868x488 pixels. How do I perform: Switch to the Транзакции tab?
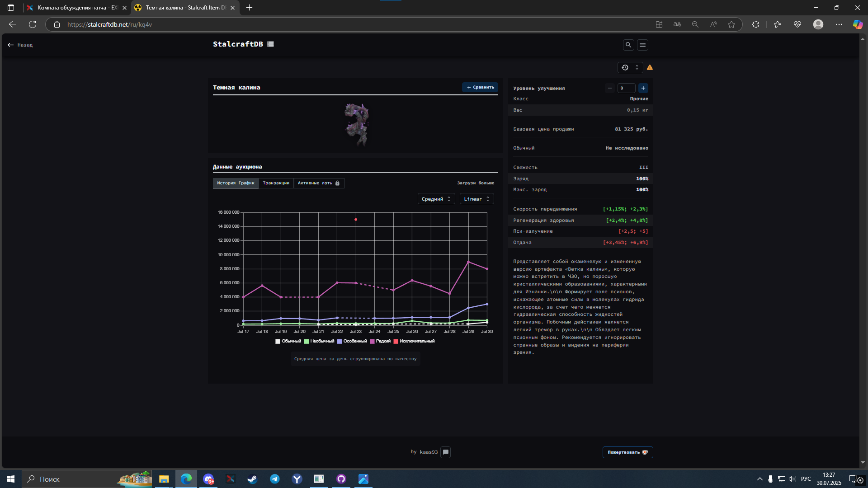pos(276,183)
